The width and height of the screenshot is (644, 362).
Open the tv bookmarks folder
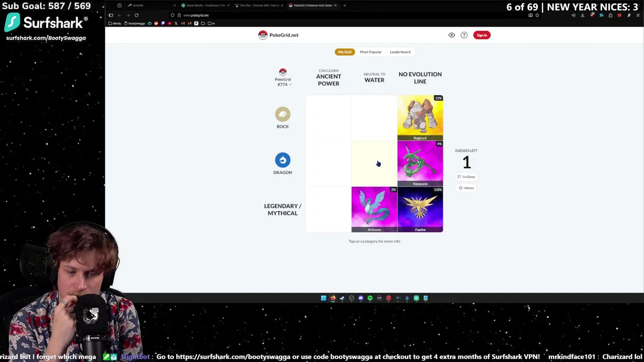point(211,24)
